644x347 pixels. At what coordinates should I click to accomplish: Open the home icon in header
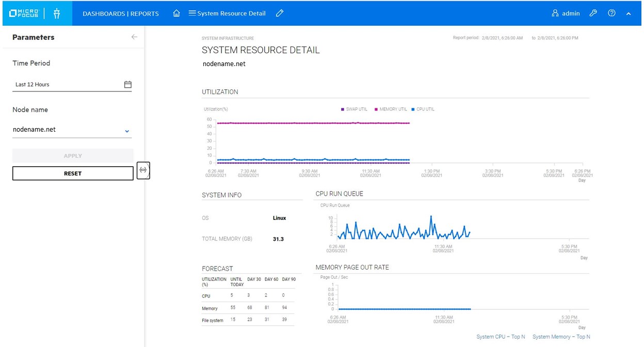[176, 13]
